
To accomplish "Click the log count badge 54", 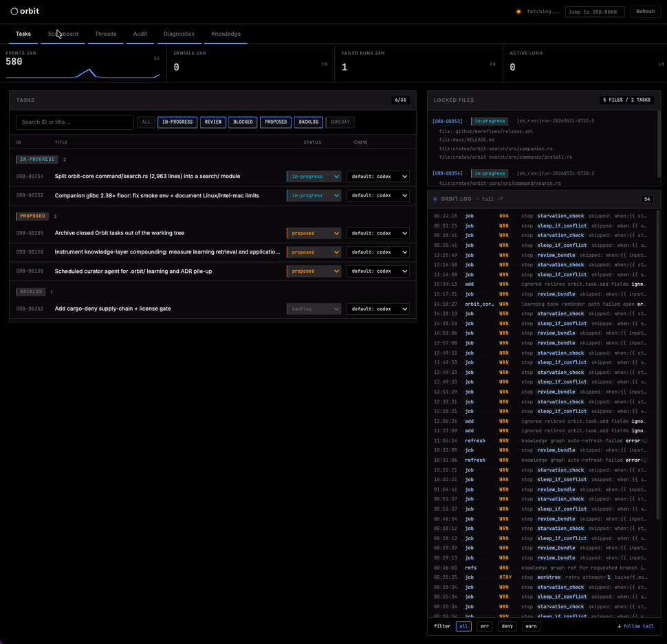I will [x=647, y=199].
